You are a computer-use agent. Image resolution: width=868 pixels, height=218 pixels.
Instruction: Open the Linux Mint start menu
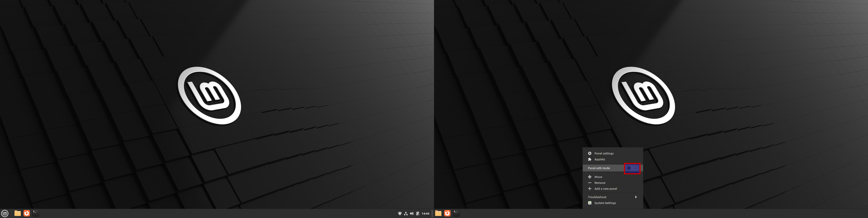point(5,213)
